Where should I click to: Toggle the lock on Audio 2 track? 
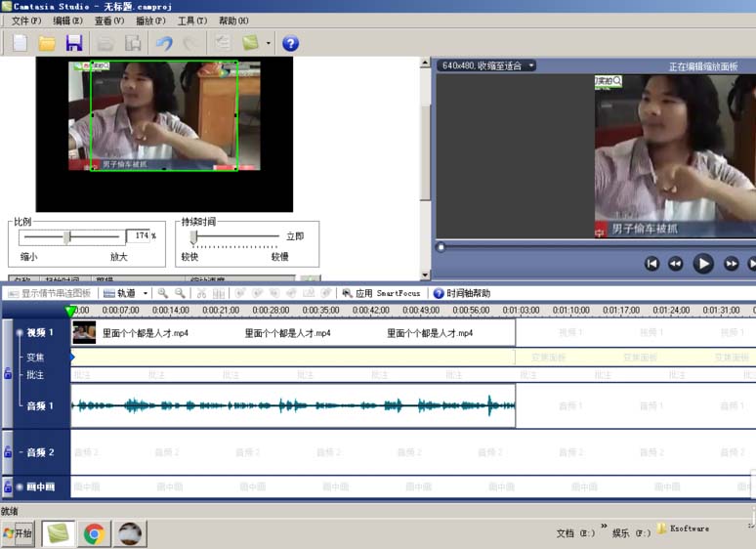(x=8, y=452)
